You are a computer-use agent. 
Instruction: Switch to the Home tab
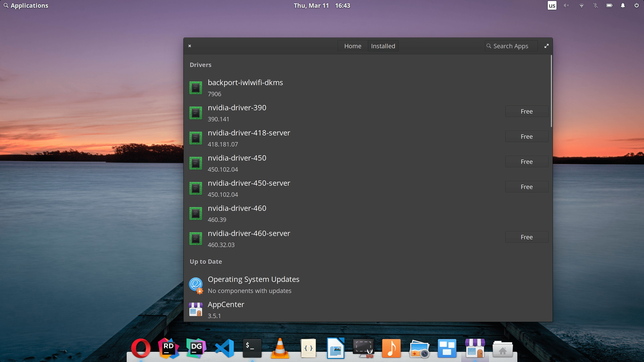coord(353,46)
